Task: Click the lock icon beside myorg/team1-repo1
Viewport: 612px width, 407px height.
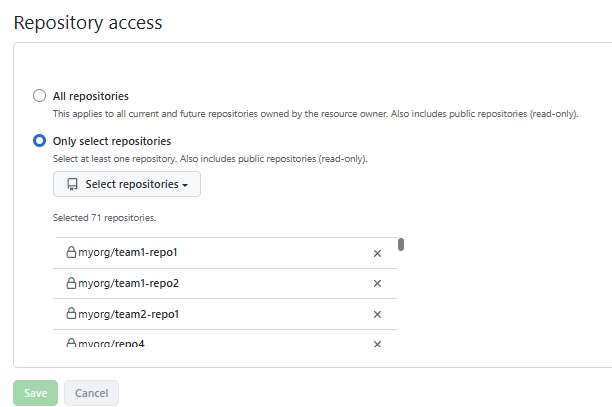Action: (71, 252)
